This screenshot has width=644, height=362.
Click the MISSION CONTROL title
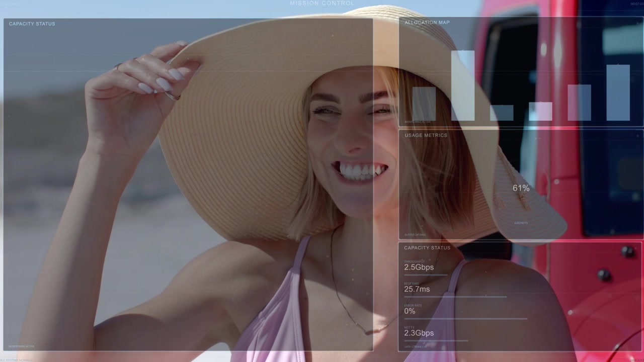(x=322, y=3)
